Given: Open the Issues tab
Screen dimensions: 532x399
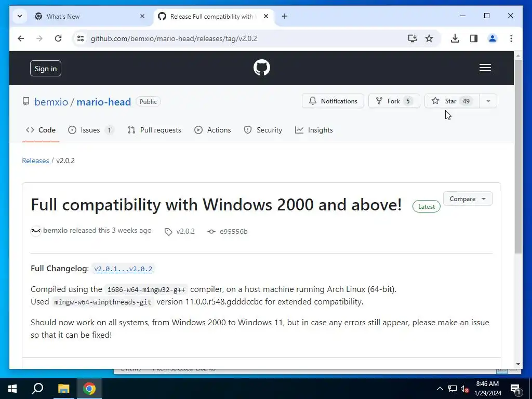Looking at the screenshot, I should (90, 130).
